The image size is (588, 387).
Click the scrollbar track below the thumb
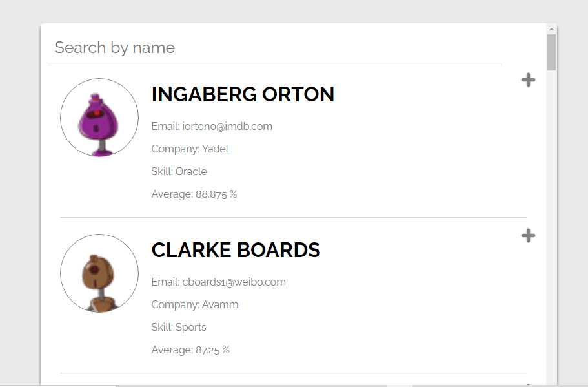click(x=551, y=226)
